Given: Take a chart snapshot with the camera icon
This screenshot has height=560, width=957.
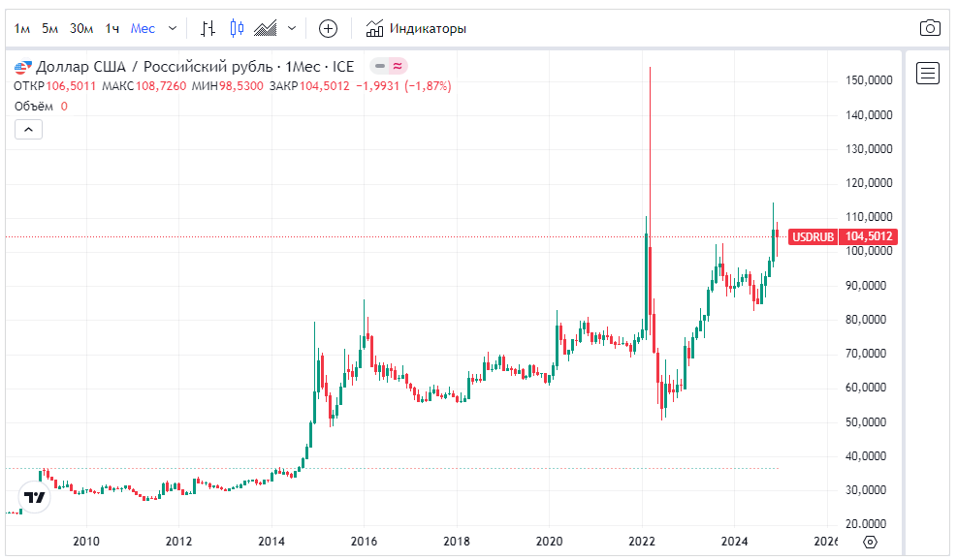Looking at the screenshot, I should [930, 28].
